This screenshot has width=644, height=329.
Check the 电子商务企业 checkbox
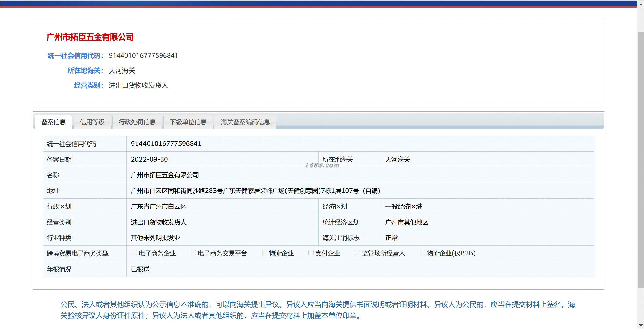pos(134,253)
